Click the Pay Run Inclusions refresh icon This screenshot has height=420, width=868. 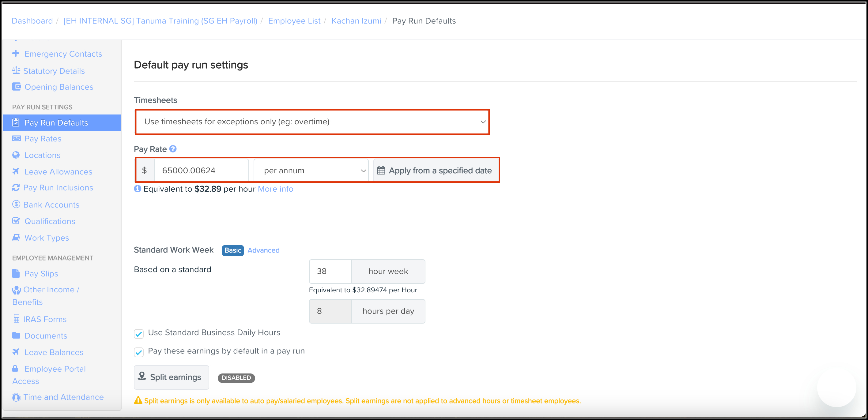(16, 188)
